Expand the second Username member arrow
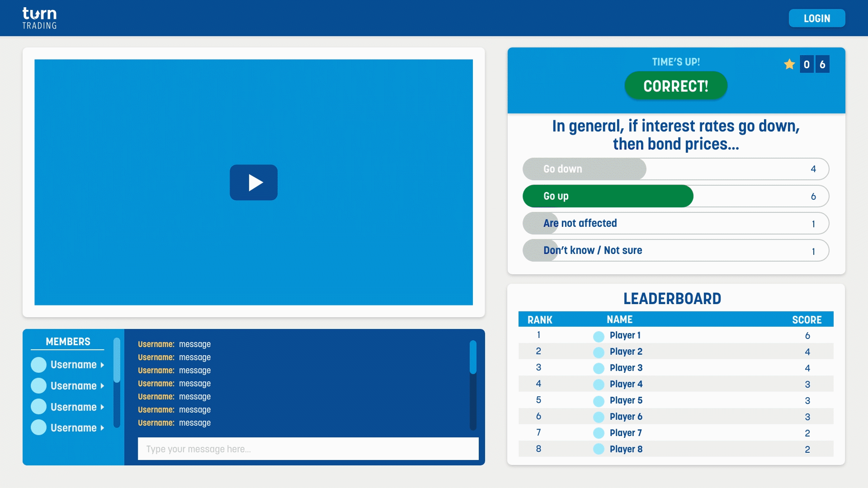This screenshot has width=868, height=488. coord(102,386)
